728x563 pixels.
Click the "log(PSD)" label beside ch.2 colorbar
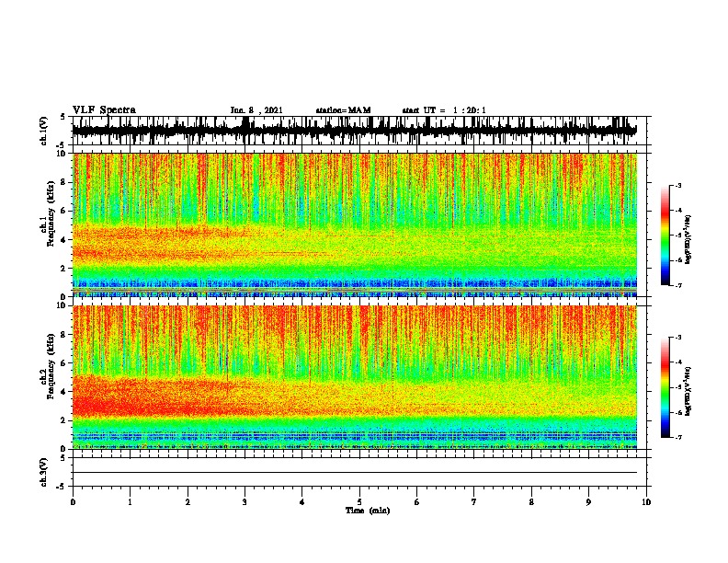pos(688,391)
